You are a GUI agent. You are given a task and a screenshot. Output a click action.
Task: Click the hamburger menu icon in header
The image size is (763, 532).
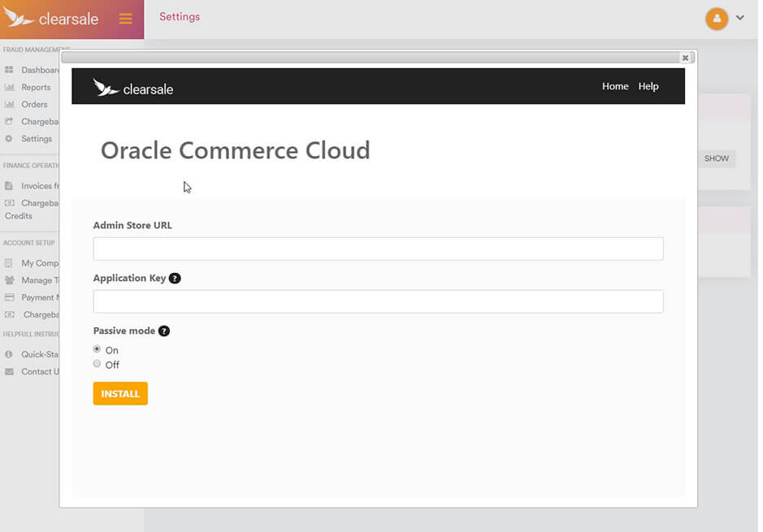pos(125,19)
